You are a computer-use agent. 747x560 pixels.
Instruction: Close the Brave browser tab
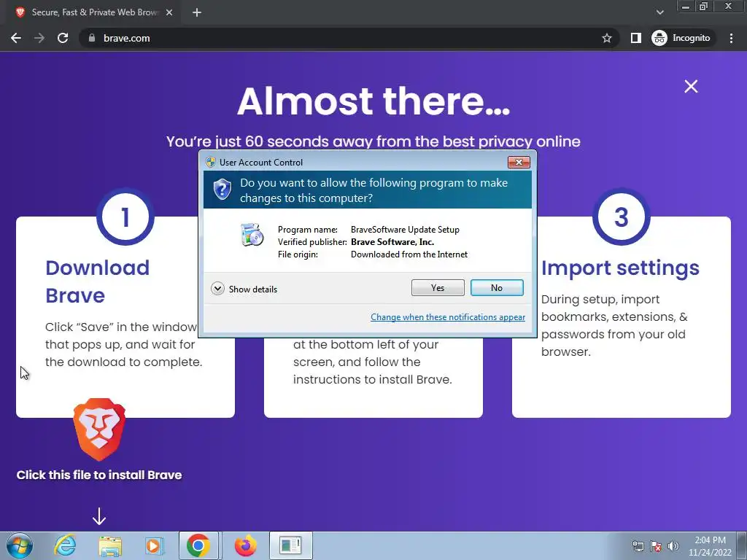pyautogui.click(x=169, y=13)
